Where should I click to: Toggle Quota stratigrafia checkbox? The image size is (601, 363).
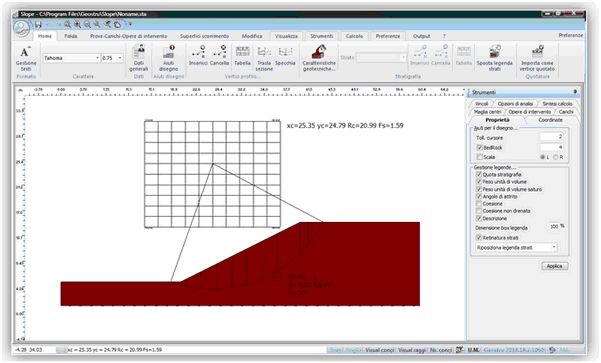(479, 174)
